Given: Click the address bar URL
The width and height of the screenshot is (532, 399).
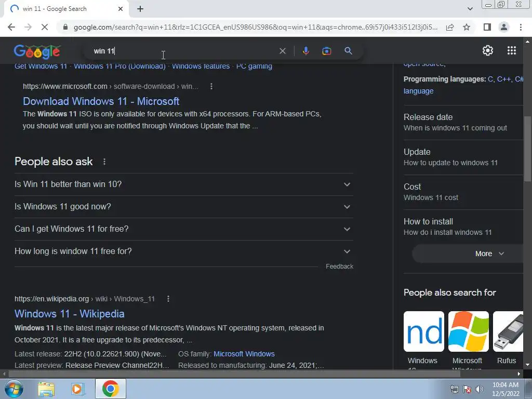Looking at the screenshot, I should click(255, 27).
